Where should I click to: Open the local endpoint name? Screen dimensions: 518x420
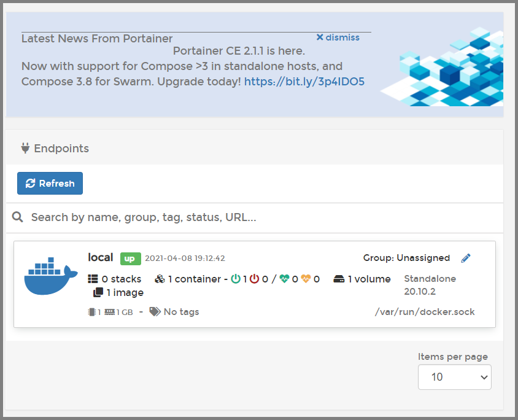coord(101,257)
